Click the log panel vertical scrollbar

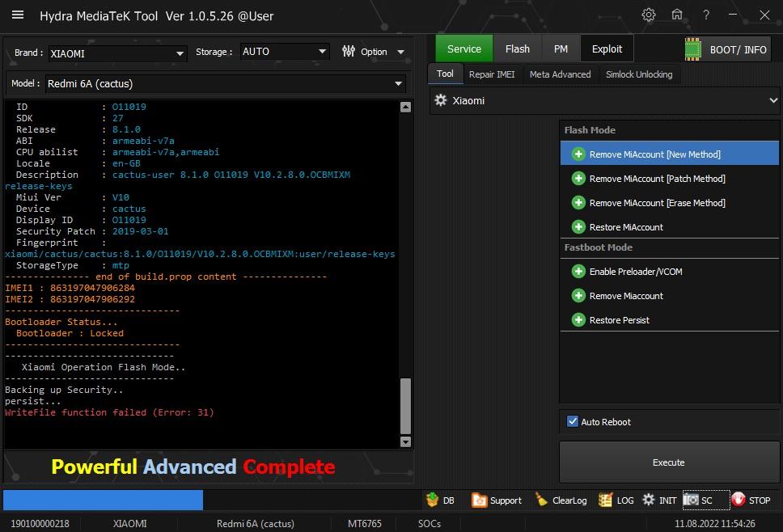click(x=406, y=404)
